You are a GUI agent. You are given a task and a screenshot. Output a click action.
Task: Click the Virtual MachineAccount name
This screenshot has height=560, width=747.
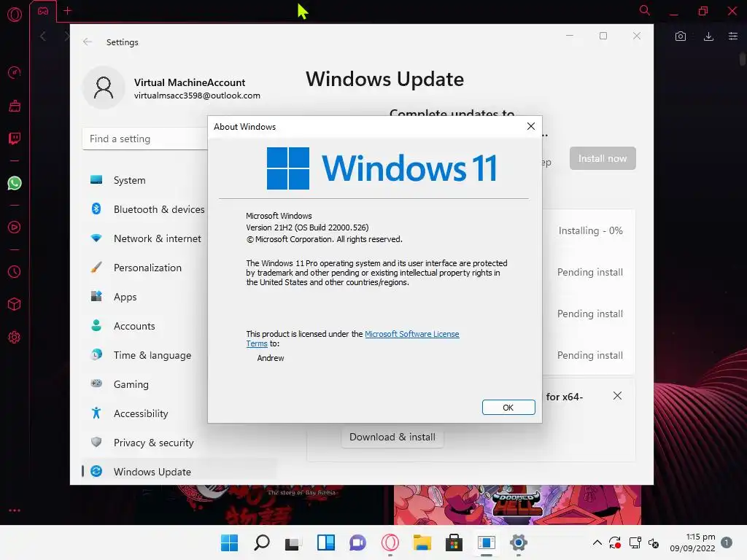pyautogui.click(x=190, y=82)
